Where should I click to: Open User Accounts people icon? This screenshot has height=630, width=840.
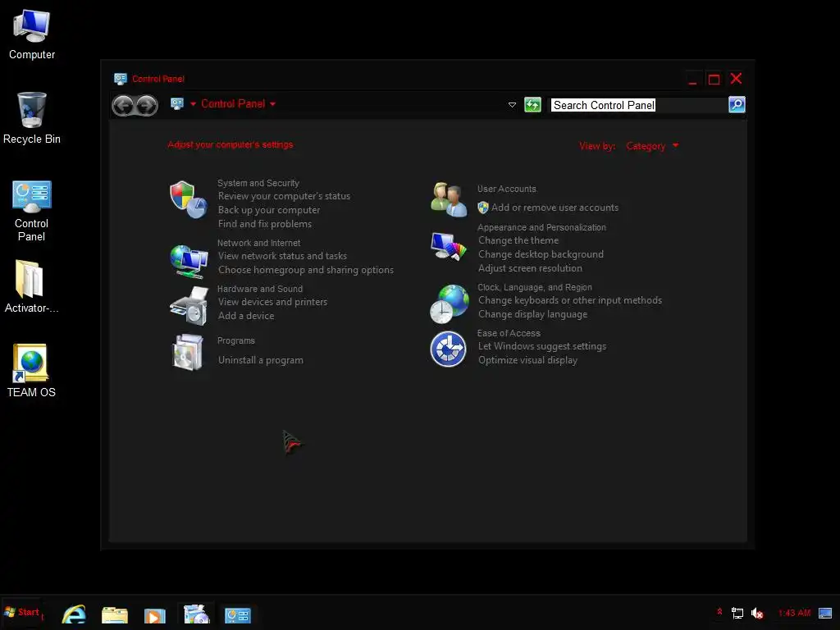(449, 199)
